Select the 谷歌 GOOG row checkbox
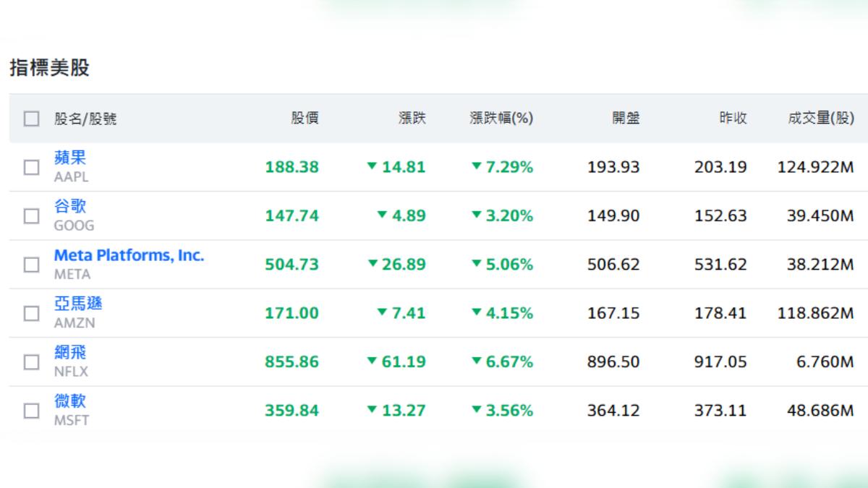 31,215
